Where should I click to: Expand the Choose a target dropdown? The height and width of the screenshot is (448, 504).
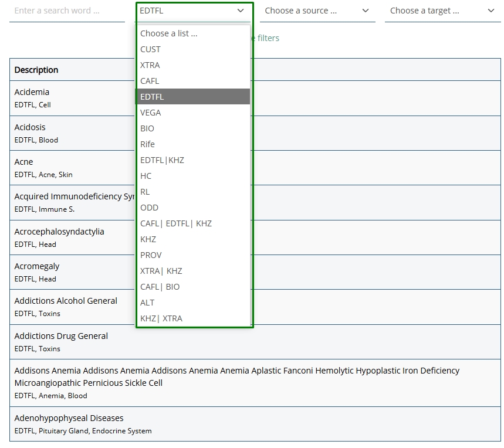click(x=442, y=11)
